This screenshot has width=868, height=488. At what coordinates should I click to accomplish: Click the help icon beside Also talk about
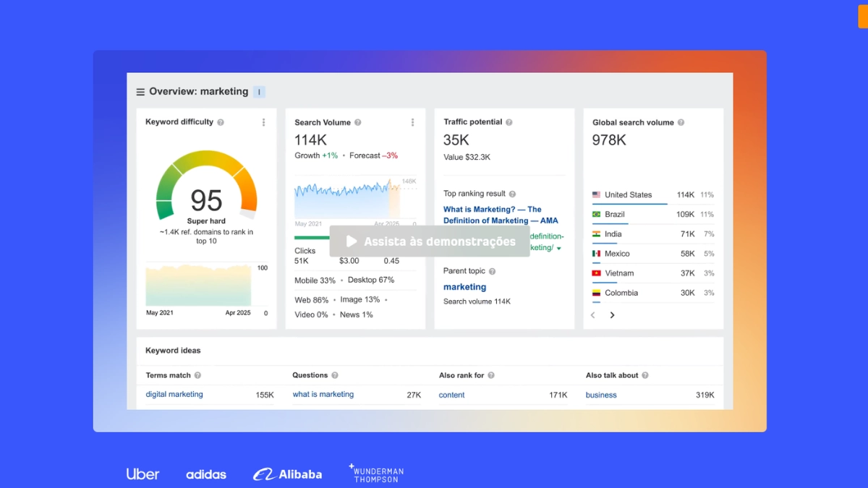(x=645, y=375)
